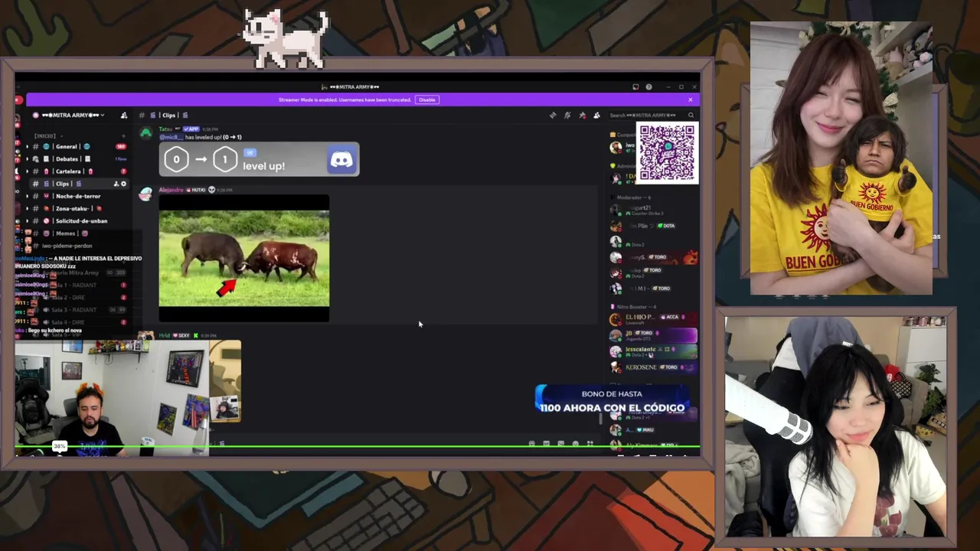Expand the Debates channel arrow

tap(27, 158)
